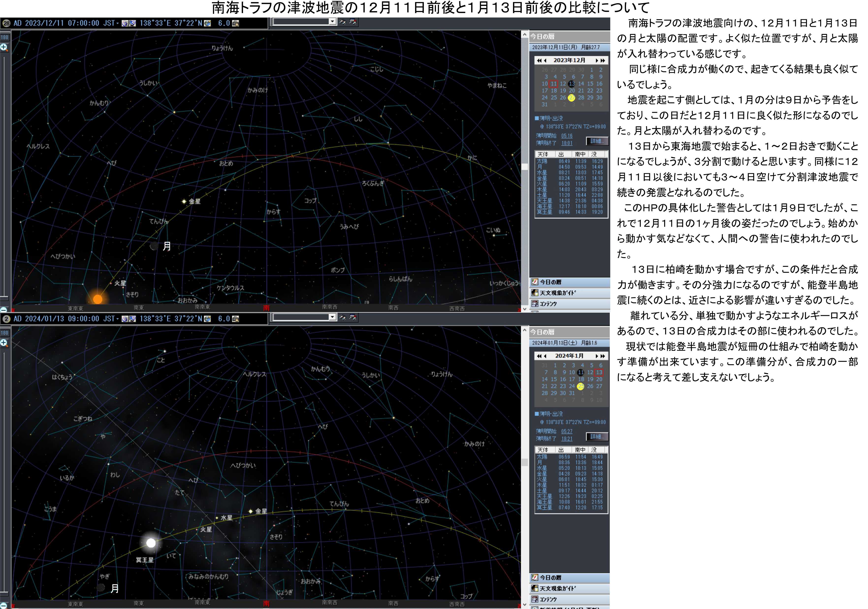Viewport: 868px width, 609px height.
Task: Click the 05:27 twilight start link
Action: [x=567, y=432]
